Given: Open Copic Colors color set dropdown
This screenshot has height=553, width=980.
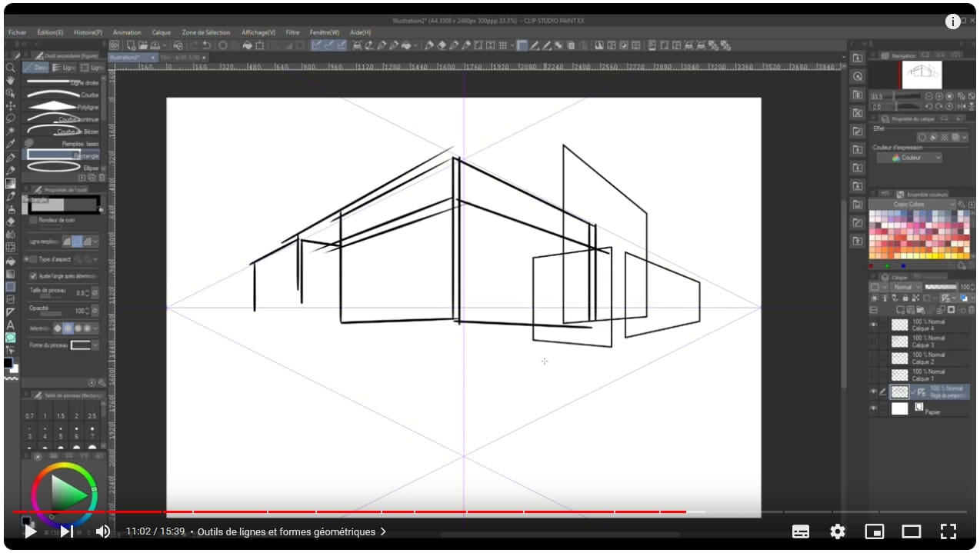Looking at the screenshot, I should pos(913,204).
